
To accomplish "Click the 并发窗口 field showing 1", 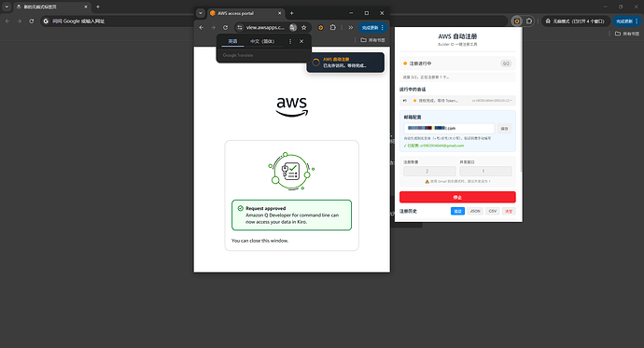I will point(485,171).
